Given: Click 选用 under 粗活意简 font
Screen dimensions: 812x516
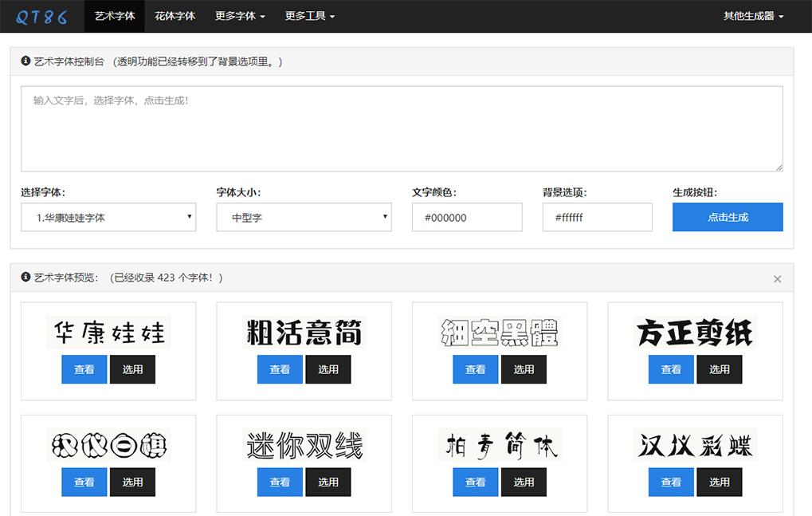Looking at the screenshot, I should (328, 369).
